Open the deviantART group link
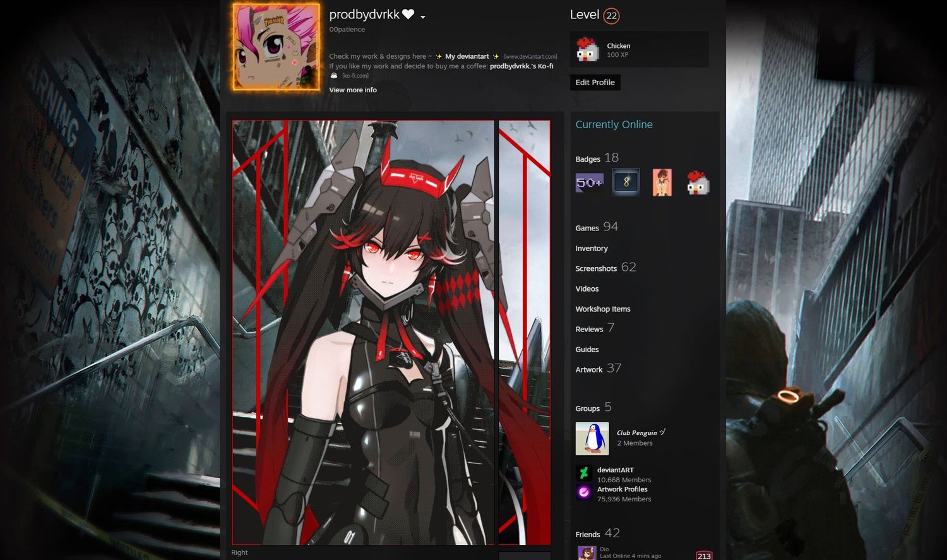The height and width of the screenshot is (560, 947). [616, 470]
